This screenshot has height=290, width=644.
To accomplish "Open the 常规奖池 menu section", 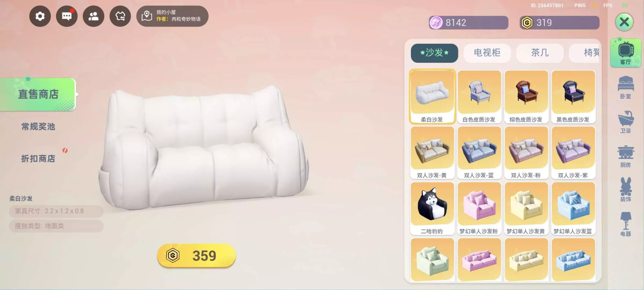I will (x=38, y=126).
